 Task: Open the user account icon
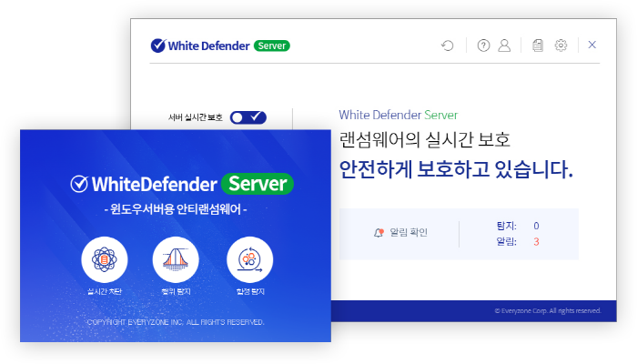click(504, 45)
